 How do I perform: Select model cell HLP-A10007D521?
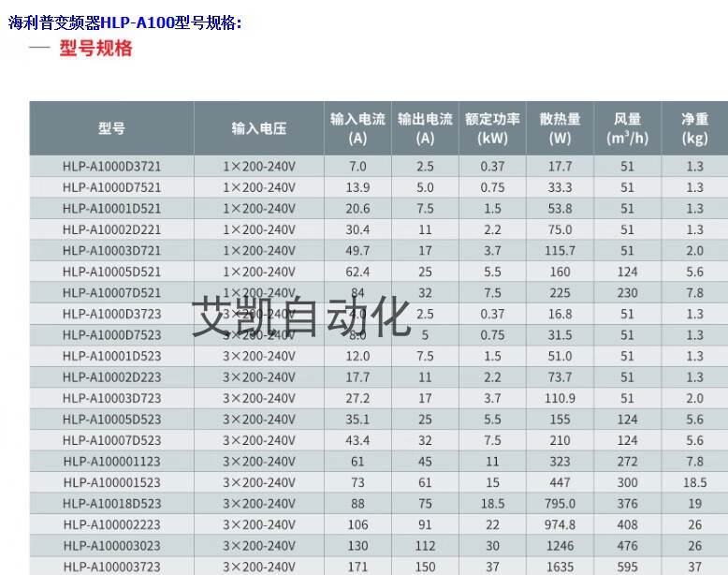pos(111,293)
